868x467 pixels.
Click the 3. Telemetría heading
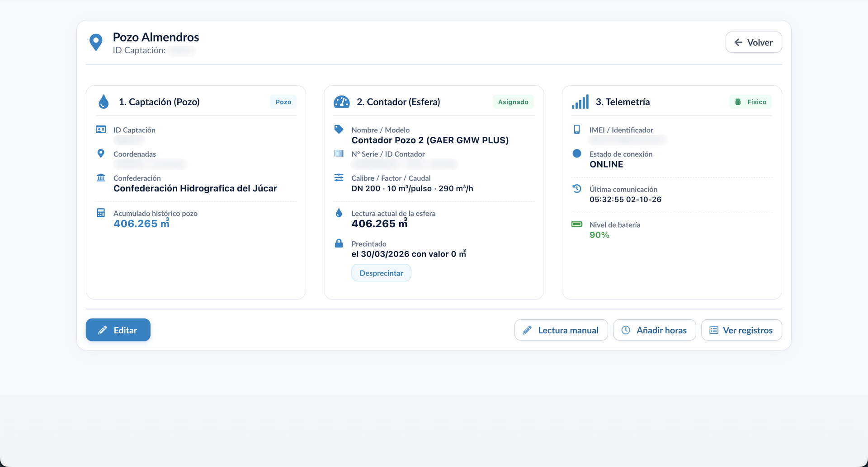[623, 102]
